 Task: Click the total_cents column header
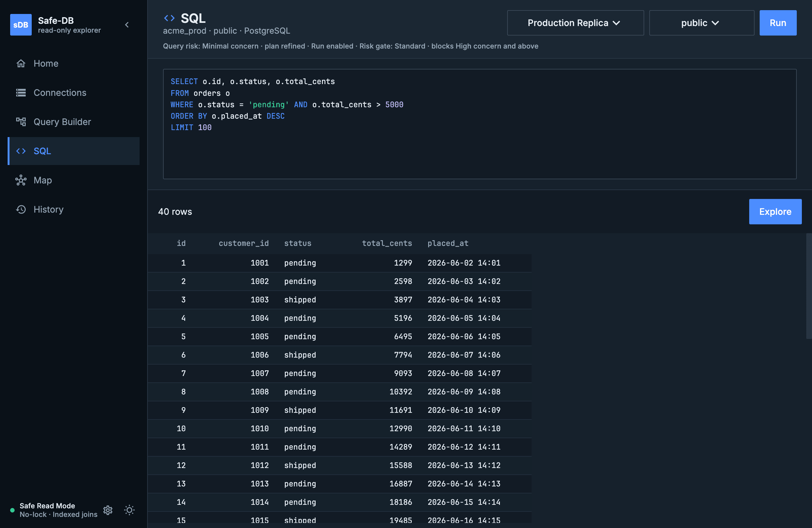[387, 243]
